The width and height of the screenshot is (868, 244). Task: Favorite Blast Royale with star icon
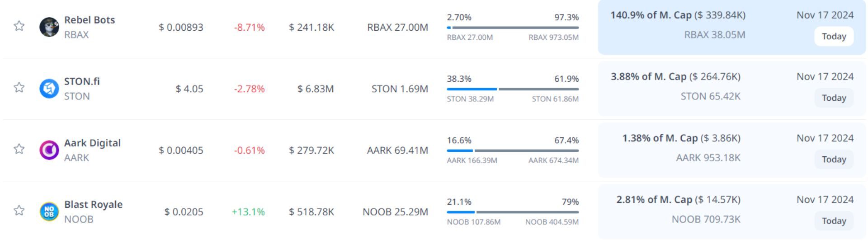[x=19, y=210]
